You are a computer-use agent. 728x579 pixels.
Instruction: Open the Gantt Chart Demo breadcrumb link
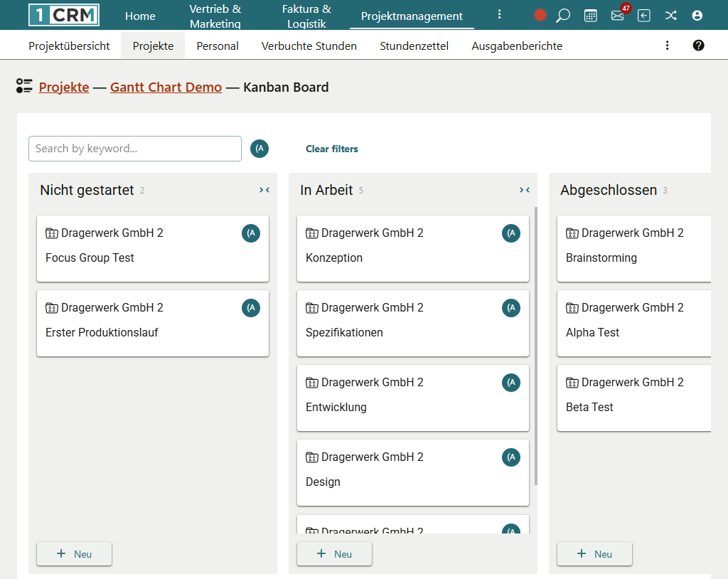[166, 87]
